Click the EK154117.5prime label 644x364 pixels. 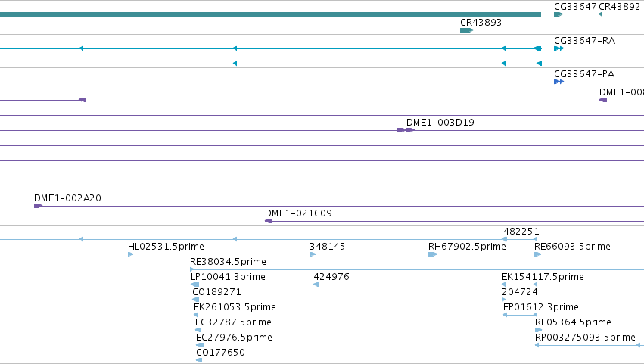pos(543,277)
